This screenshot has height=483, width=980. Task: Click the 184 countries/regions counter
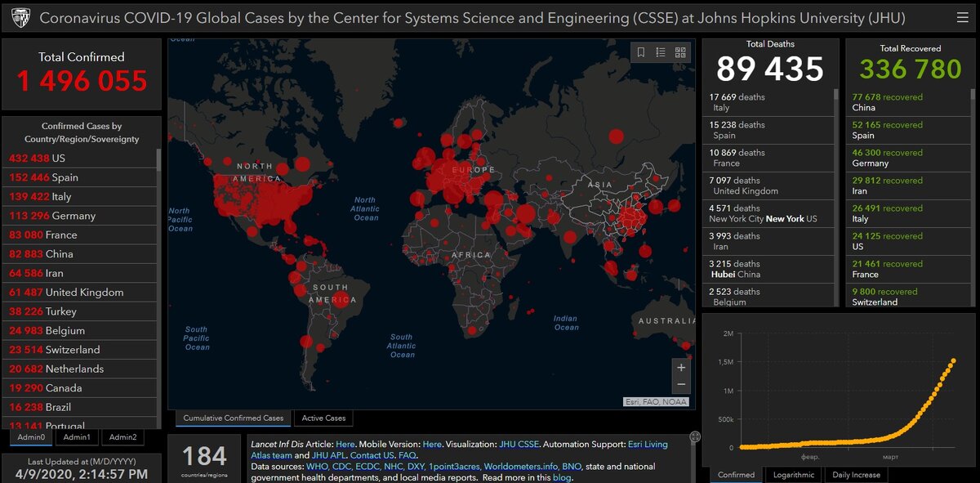click(204, 458)
